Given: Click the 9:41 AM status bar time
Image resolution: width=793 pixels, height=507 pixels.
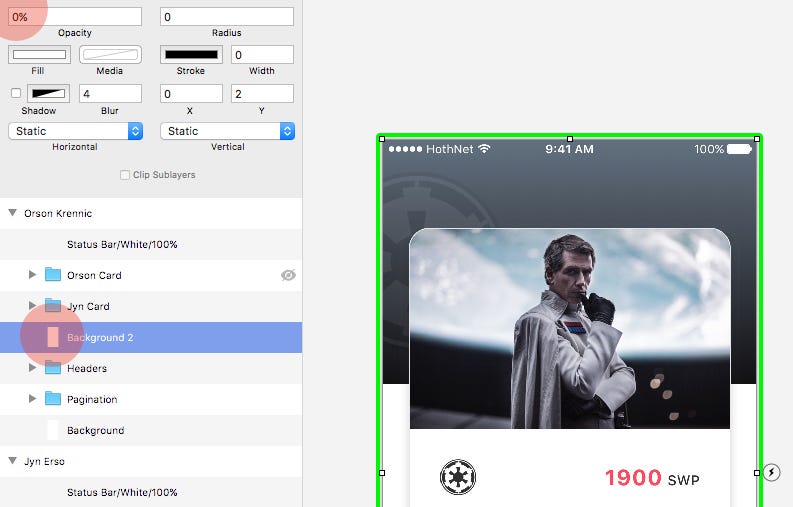Looking at the screenshot, I should [569, 149].
